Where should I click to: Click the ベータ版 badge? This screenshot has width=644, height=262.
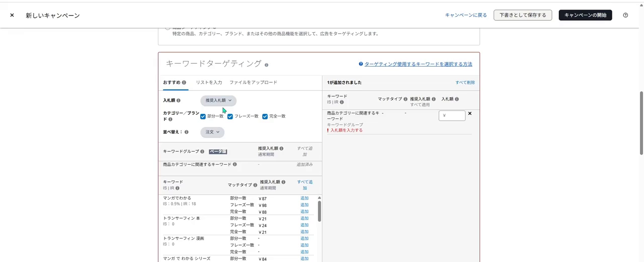(x=218, y=152)
